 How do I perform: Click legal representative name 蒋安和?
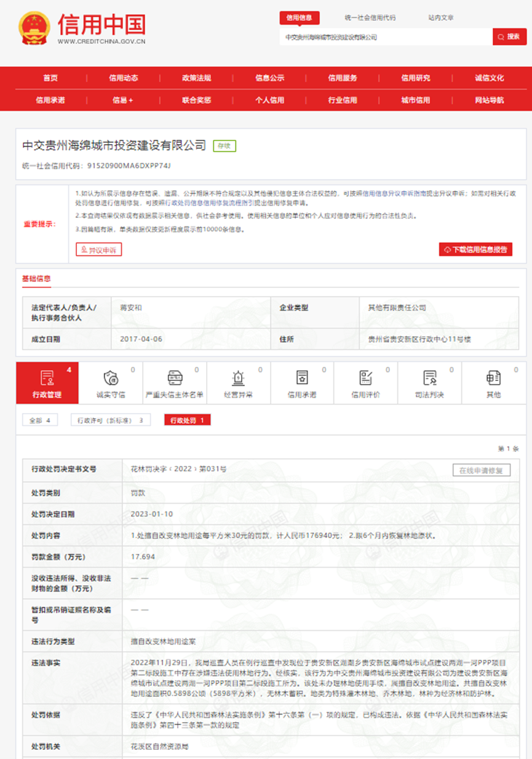[x=131, y=307]
